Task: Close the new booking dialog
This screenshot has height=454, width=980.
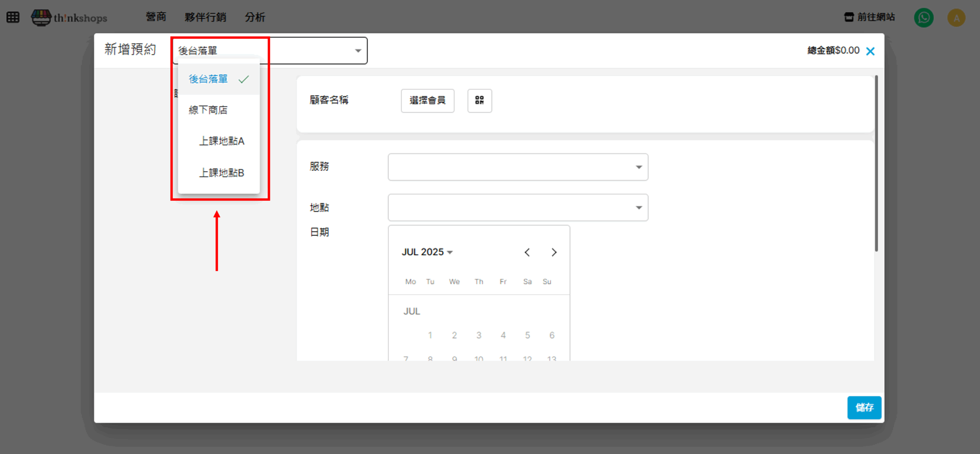Action: pos(870,51)
